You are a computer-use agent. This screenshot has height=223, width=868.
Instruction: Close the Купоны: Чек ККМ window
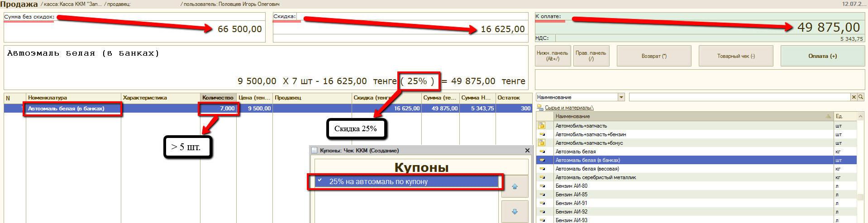tap(527, 150)
